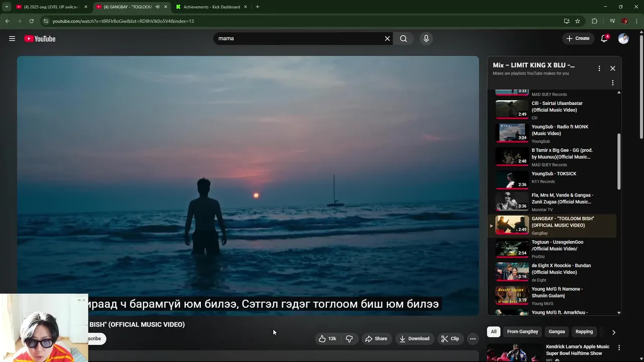Open the media controls icon in Chrome toolbar
This screenshot has height=362, width=644.
pos(612,21)
